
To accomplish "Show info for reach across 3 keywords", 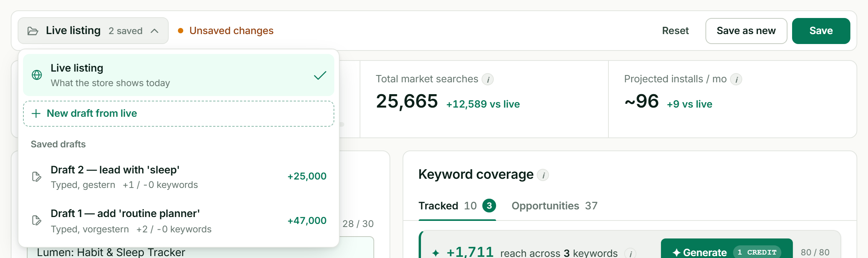I will [630, 253].
